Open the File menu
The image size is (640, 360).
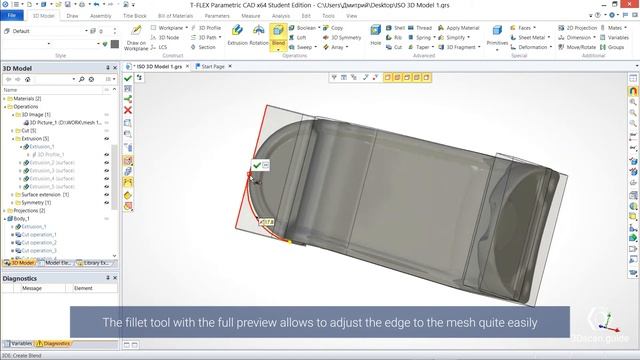point(11,16)
